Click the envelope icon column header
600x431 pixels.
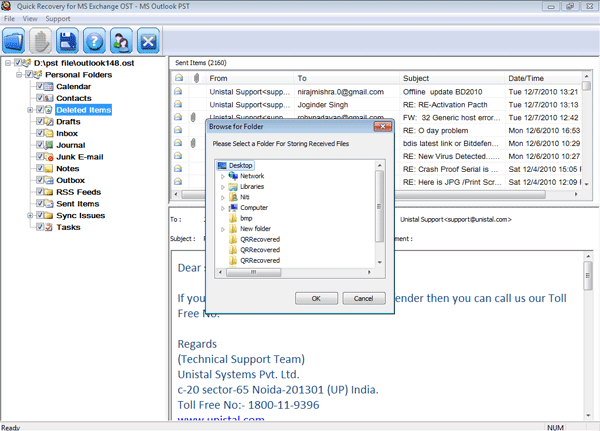point(179,78)
